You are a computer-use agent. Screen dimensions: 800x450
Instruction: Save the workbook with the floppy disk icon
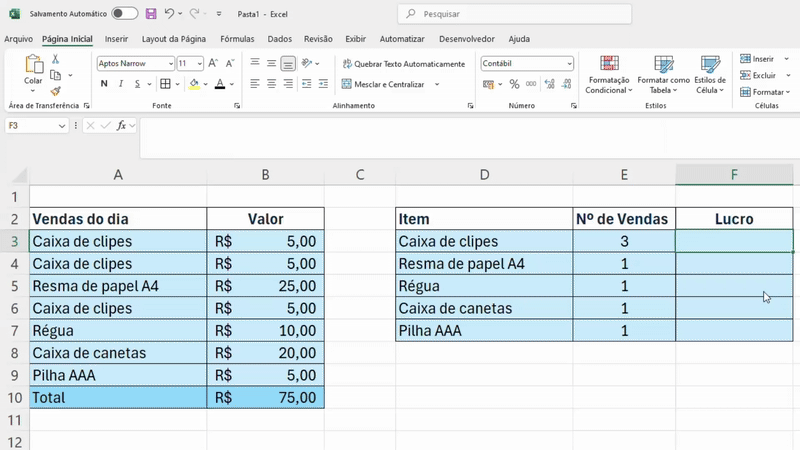(x=151, y=14)
